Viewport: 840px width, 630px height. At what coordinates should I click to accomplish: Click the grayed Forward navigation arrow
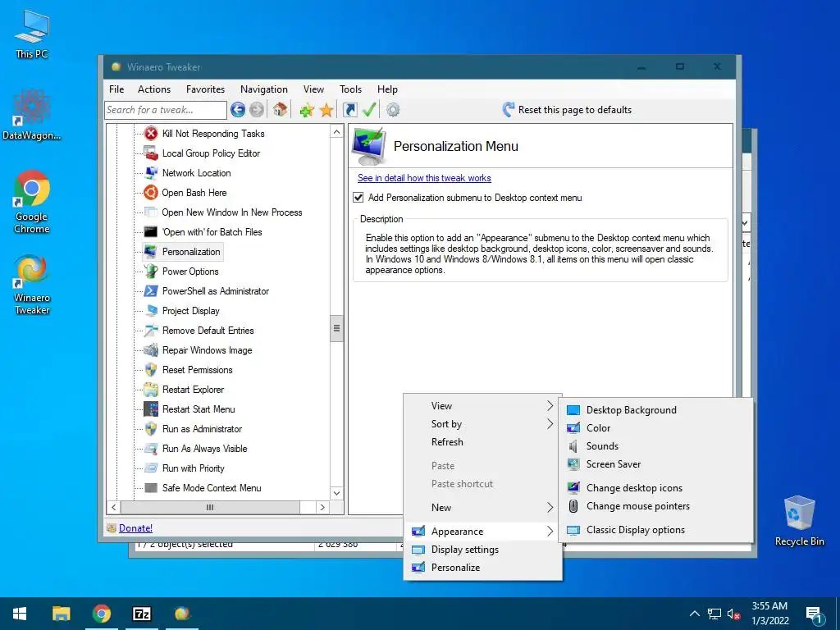257,110
